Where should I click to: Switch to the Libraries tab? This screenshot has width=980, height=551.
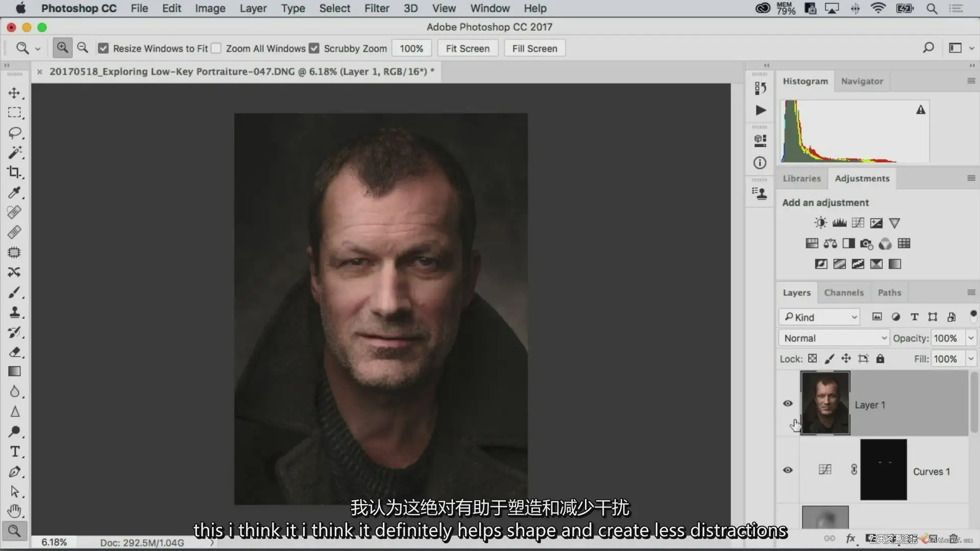coord(801,179)
